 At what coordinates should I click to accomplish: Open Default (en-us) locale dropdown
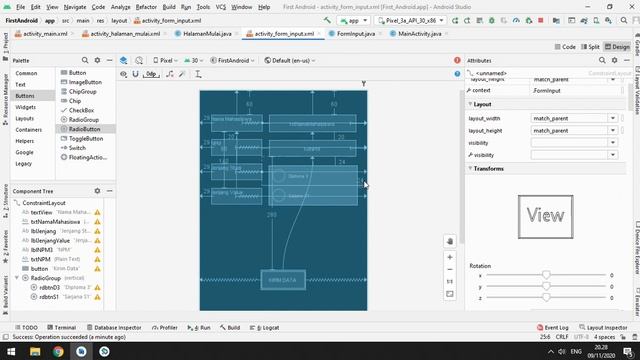tap(290, 60)
